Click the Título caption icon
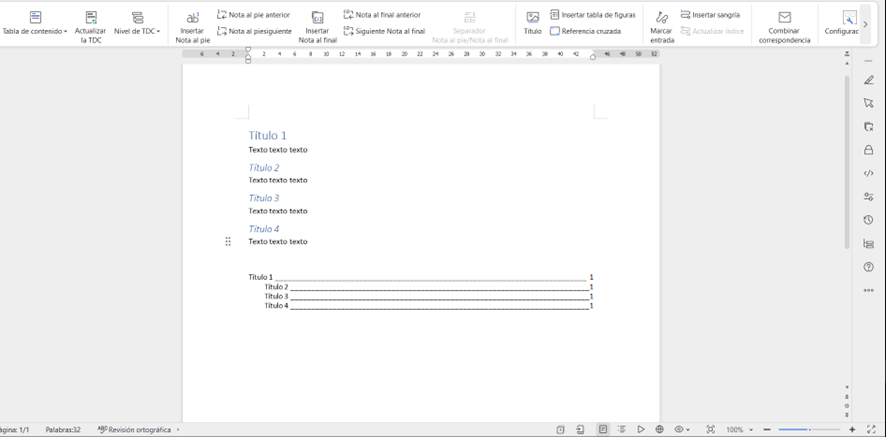 [533, 18]
